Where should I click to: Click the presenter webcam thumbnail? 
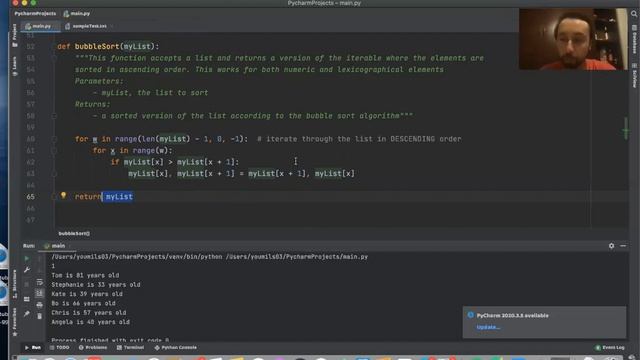(573, 39)
